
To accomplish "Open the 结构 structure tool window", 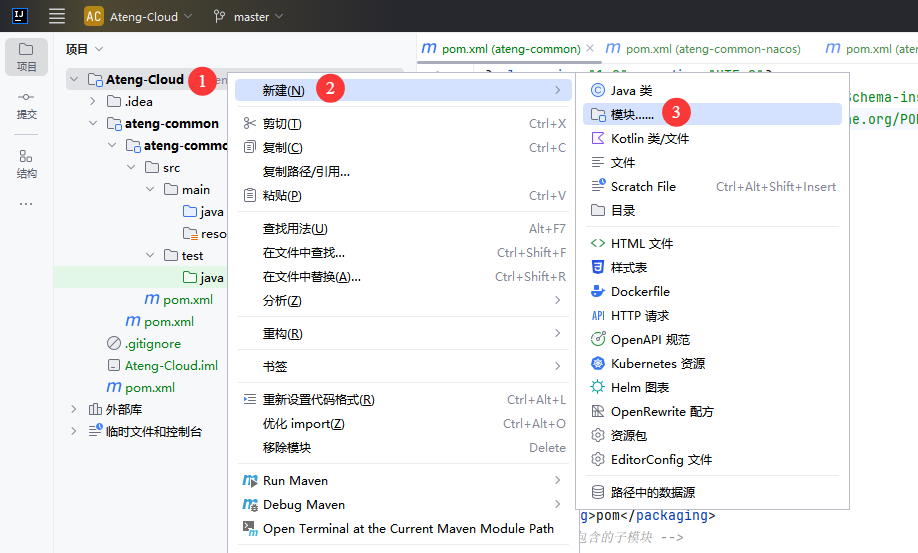I will coord(26,163).
